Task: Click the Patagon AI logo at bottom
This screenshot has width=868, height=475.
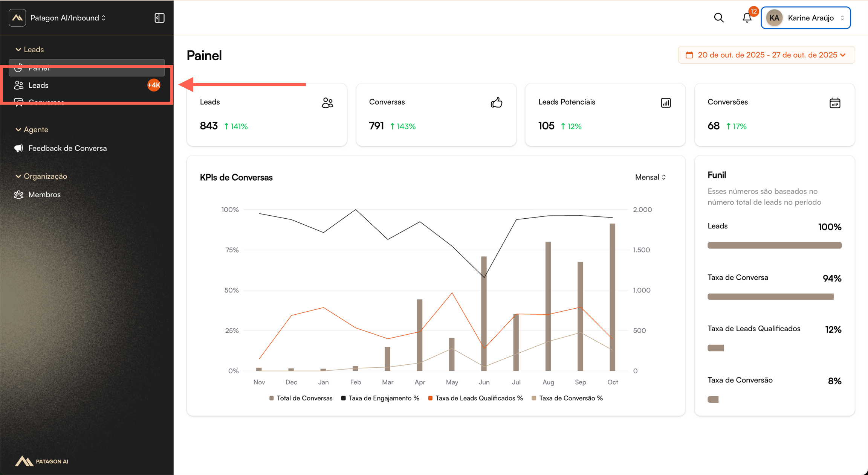Action: tap(41, 461)
